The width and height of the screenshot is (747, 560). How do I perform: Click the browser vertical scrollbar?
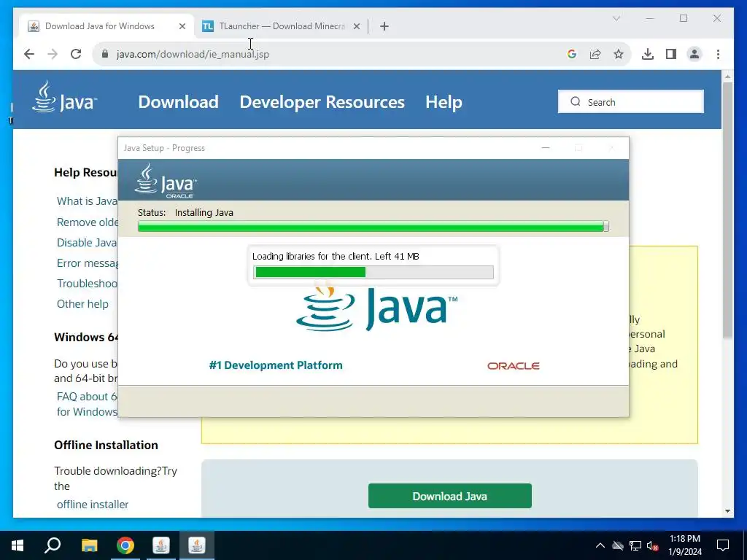[x=727, y=209]
